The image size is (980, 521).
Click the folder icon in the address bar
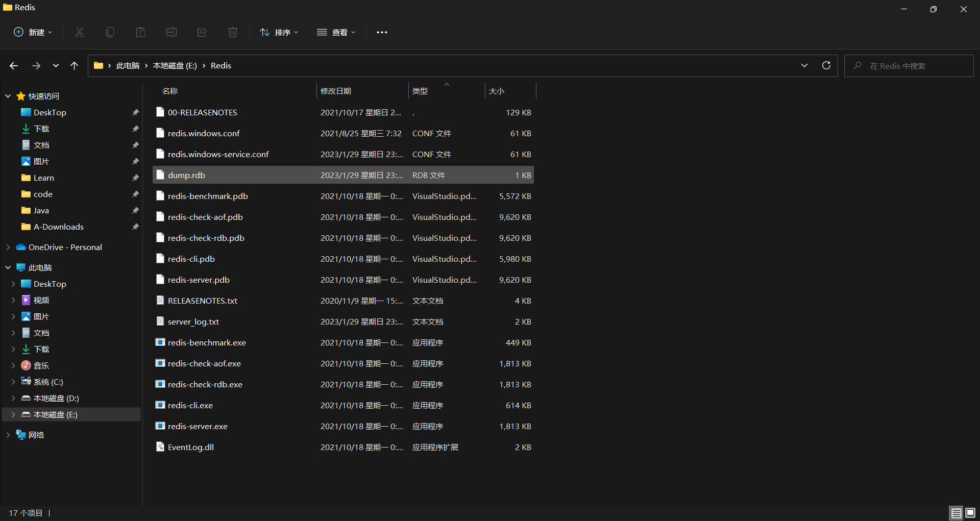point(99,65)
